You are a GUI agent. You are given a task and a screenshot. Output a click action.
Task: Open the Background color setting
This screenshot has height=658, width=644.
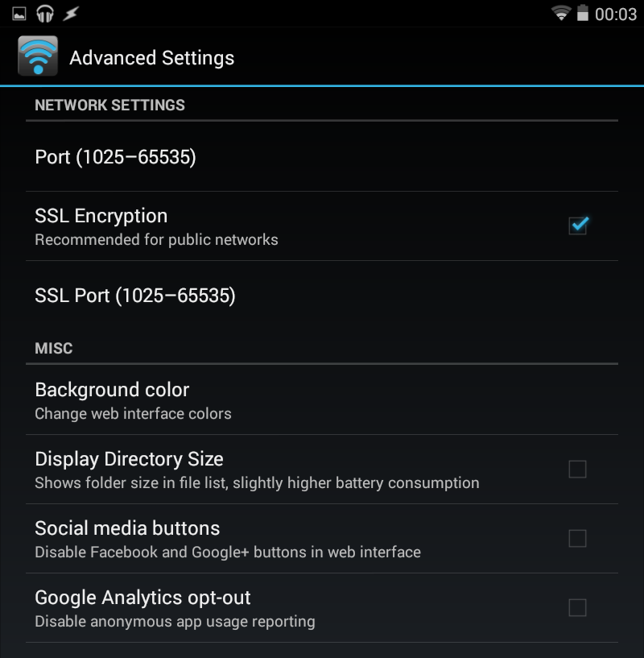tap(322, 400)
